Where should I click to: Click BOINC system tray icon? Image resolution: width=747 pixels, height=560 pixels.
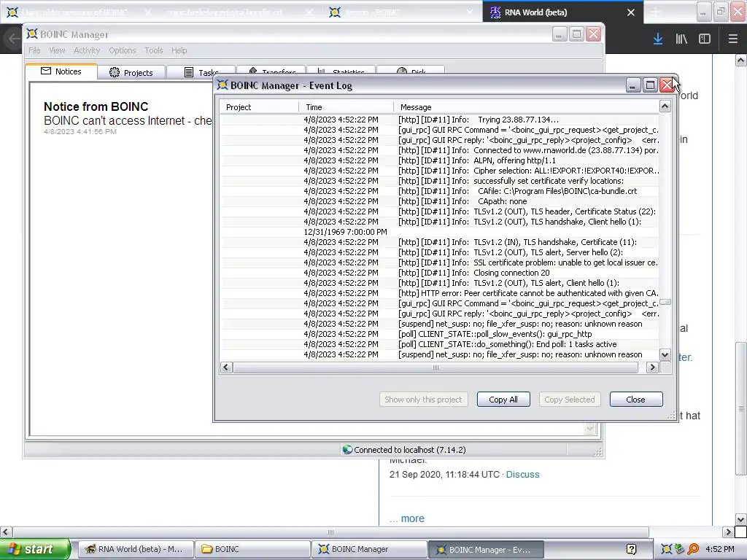pos(666,549)
